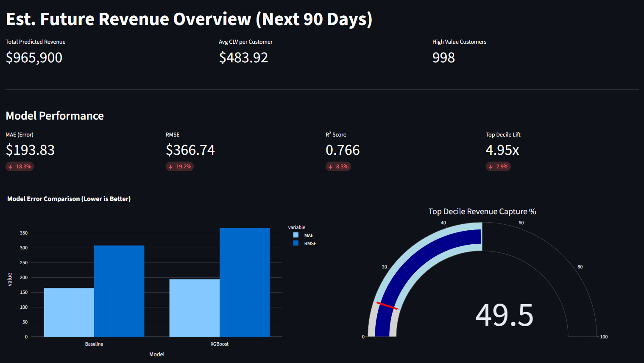
Task: Click the down arrow inside the MAE badge
Action: click(10, 166)
